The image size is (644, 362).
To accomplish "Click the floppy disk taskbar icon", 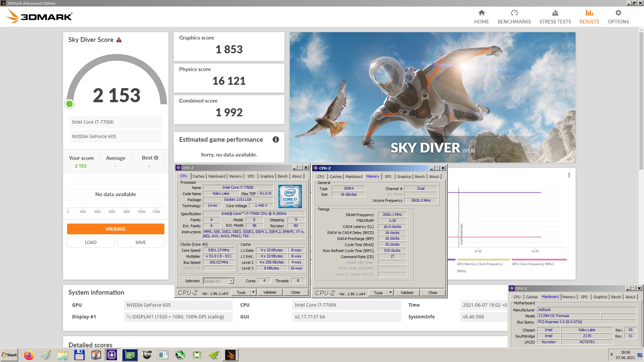I will click(79, 355).
